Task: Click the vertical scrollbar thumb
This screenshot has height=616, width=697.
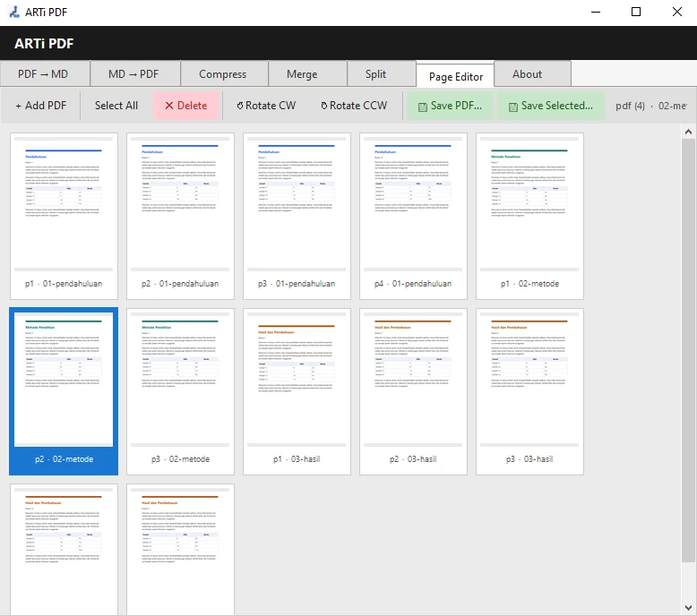Action: (688, 351)
